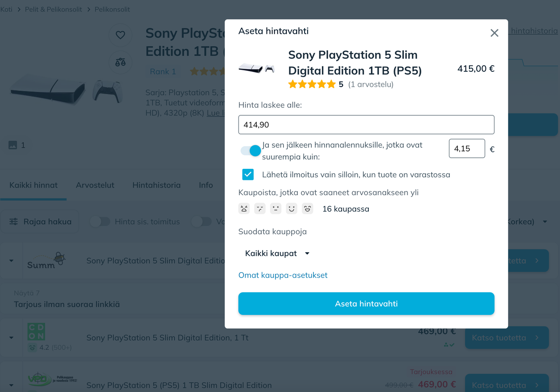Switch to the Arvostelut tab

(95, 185)
